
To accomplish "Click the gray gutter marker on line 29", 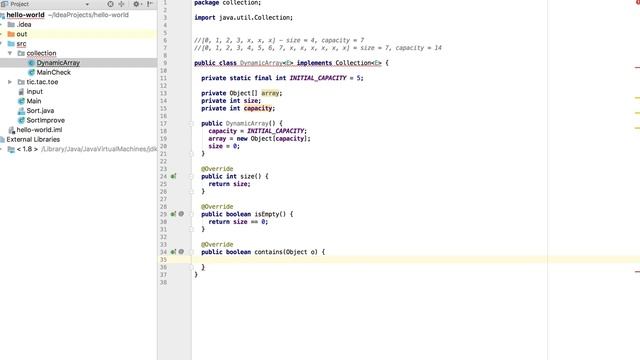I will tap(181, 214).
